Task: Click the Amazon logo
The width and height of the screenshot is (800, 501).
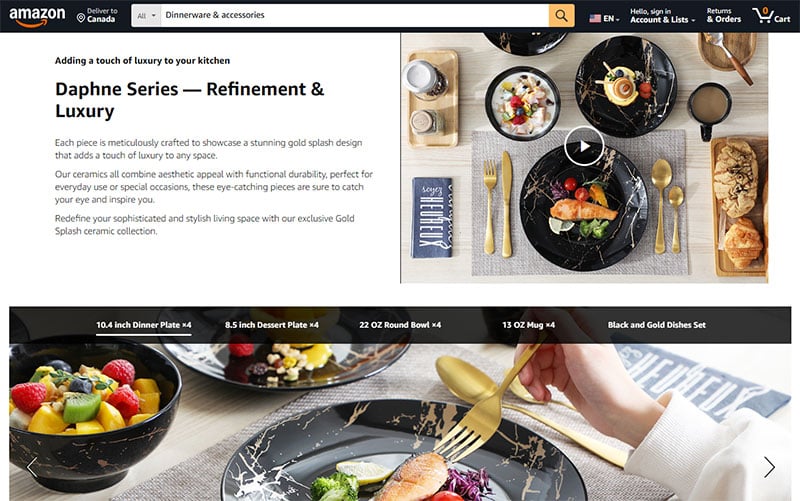Action: pos(37,16)
